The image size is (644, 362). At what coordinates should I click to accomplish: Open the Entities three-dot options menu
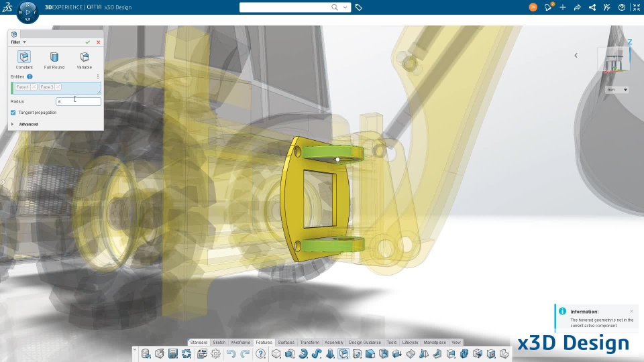[98, 76]
